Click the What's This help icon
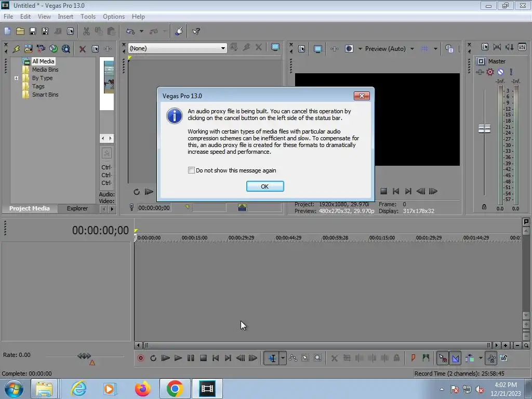The height and width of the screenshot is (399, 532). (x=196, y=31)
